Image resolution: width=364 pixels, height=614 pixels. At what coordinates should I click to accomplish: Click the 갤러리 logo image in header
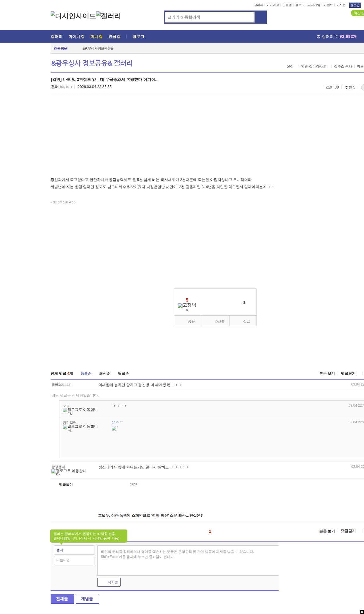pos(108,16)
